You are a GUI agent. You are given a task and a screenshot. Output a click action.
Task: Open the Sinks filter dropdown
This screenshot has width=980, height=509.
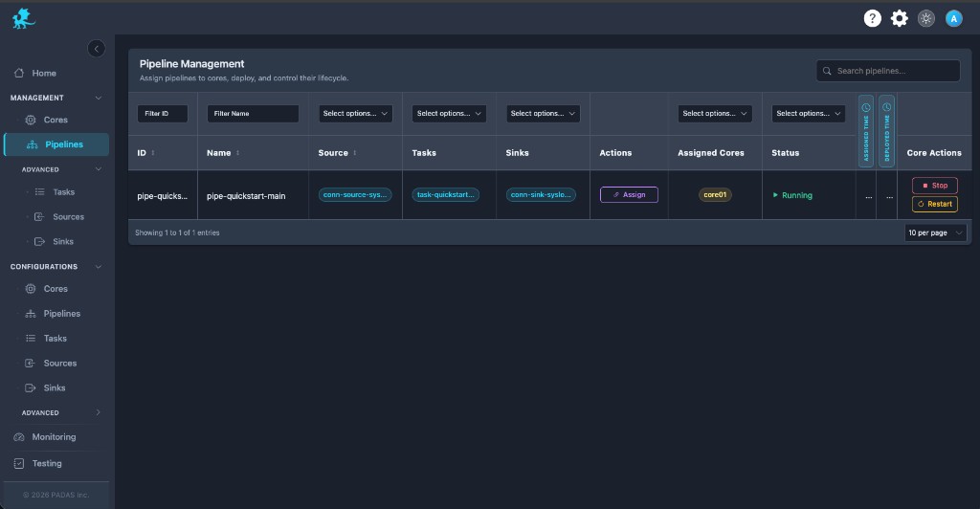pos(544,114)
